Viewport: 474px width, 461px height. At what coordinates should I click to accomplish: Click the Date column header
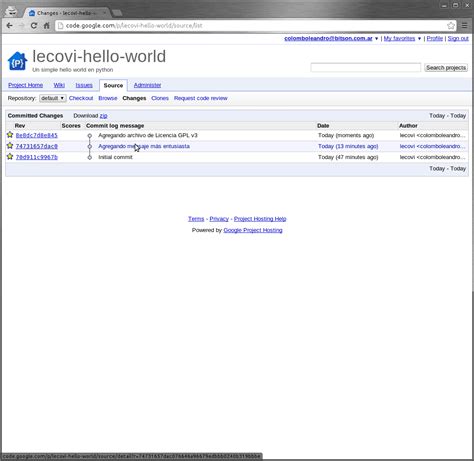[x=323, y=126]
